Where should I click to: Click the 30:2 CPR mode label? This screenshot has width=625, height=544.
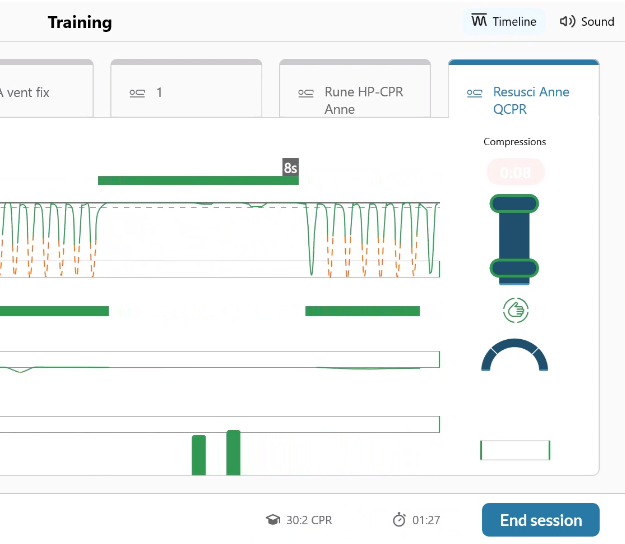coord(308,520)
